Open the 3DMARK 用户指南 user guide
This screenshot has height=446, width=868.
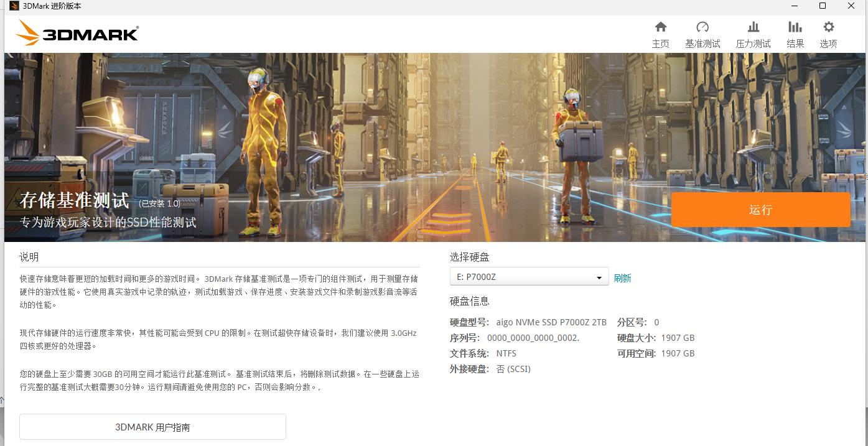tap(152, 427)
